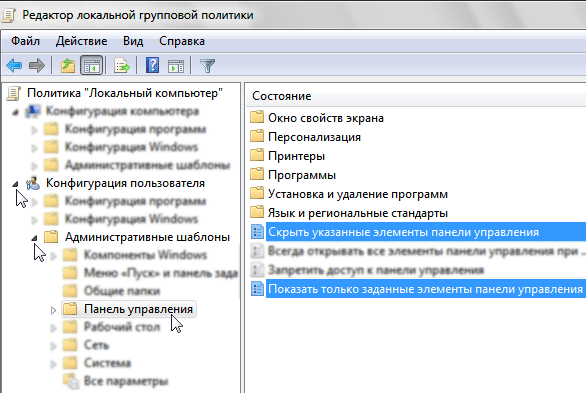Collapse the Конфигурация компьютера node
The height and width of the screenshot is (393, 586).
(15, 112)
